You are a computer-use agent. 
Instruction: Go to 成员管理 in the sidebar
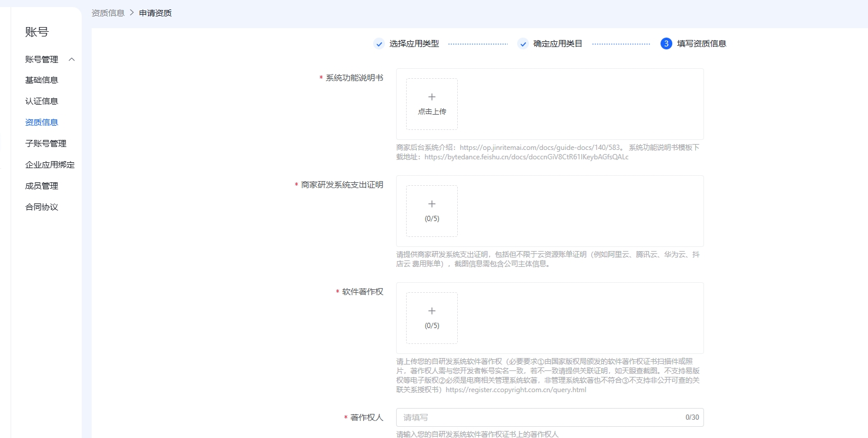tap(42, 186)
